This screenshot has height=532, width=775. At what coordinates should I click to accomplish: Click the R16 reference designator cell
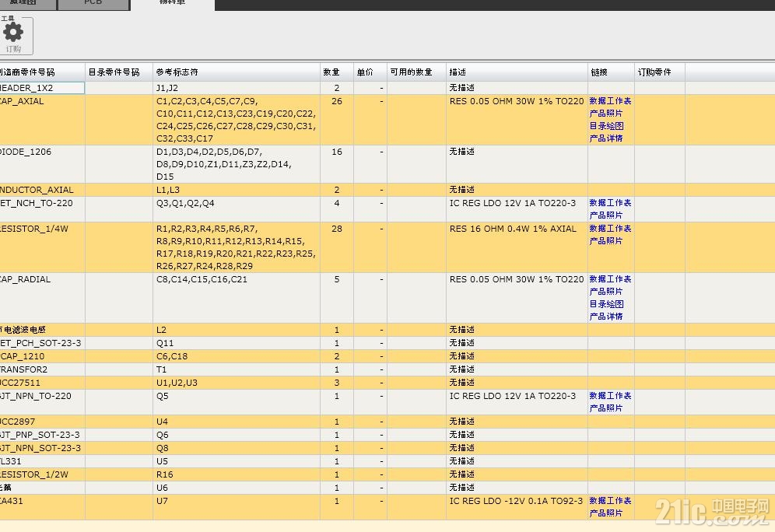(237, 474)
